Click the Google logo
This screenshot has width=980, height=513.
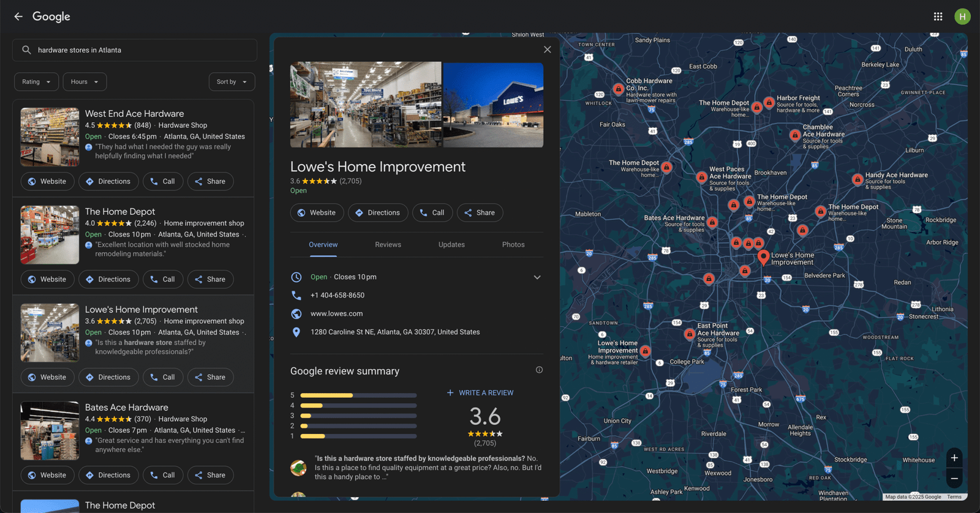pos(51,17)
